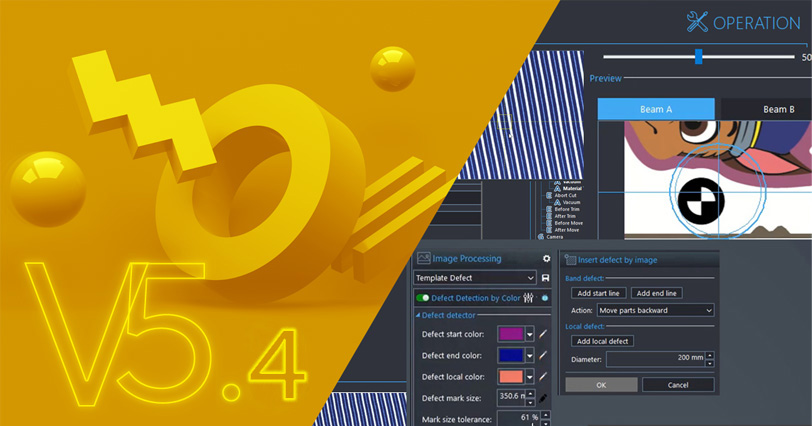Image resolution: width=812 pixels, height=426 pixels.
Task: Click the Band defect section label
Action: pyautogui.click(x=584, y=278)
